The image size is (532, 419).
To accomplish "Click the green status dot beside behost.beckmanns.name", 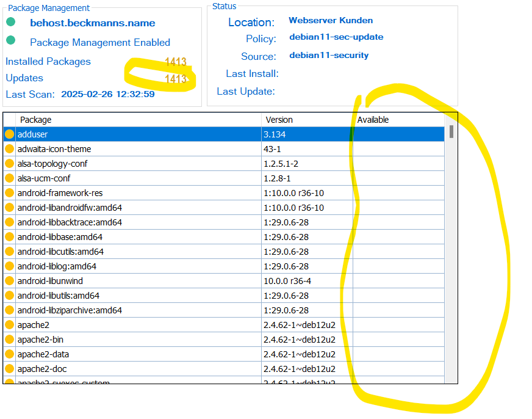I will click(11, 23).
